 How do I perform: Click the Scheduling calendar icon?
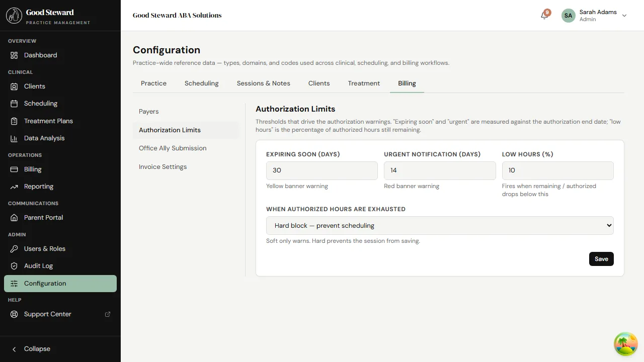click(15, 103)
